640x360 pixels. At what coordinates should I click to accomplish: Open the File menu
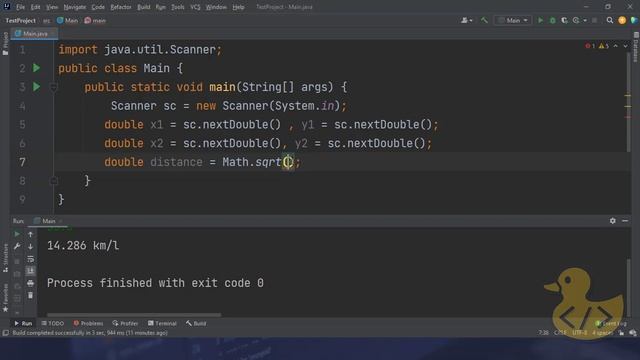[x=20, y=7]
